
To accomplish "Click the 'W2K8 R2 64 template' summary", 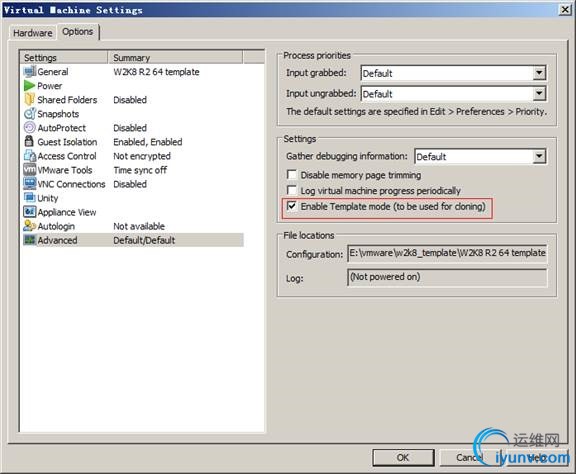I will (x=156, y=72).
